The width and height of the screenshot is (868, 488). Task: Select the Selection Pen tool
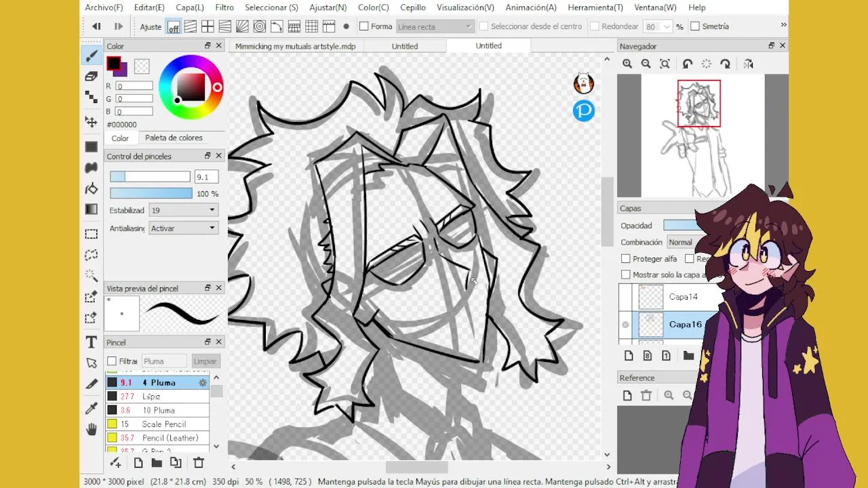click(92, 297)
